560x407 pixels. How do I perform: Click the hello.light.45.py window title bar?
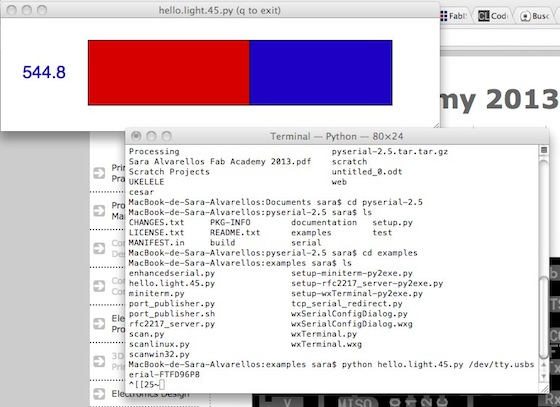coord(220,10)
